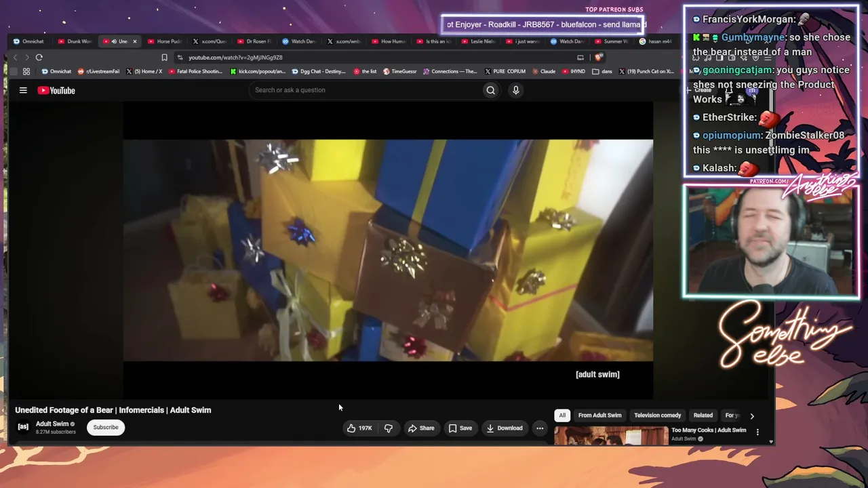Dislike the video with thumbs down
868x488 pixels.
point(389,428)
